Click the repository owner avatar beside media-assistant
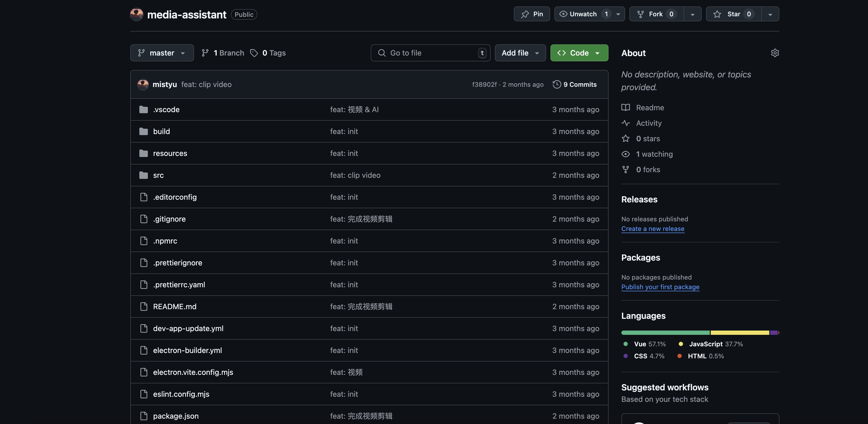 point(136,14)
